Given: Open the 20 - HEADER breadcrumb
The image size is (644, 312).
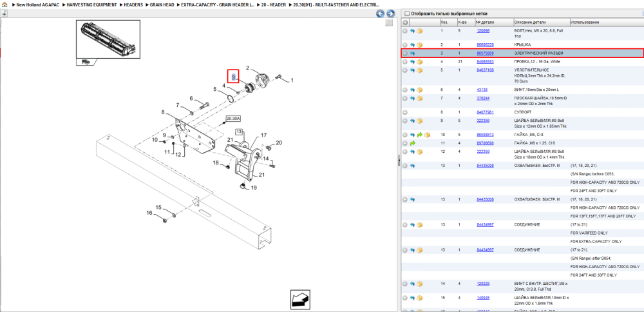Looking at the screenshot, I should pos(274,5).
